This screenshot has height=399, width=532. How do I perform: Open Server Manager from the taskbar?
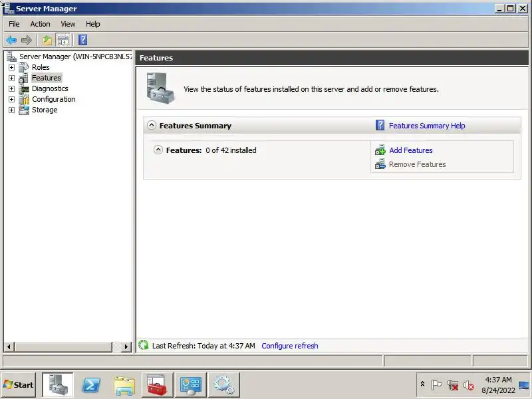point(57,385)
